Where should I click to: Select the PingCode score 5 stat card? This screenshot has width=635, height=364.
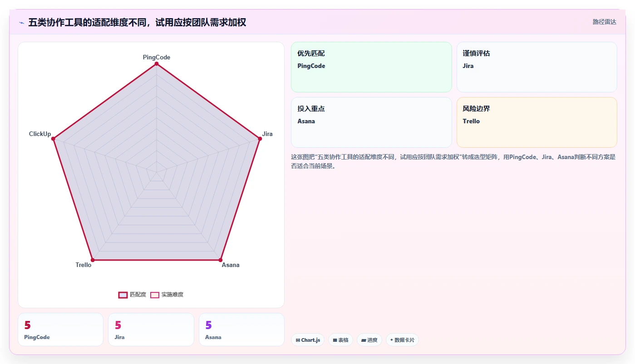coord(60,330)
